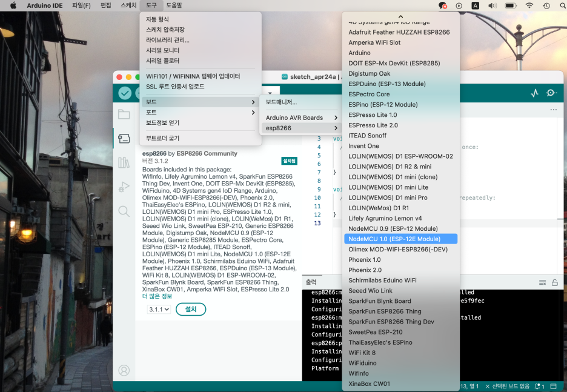Select Generic-list item Digistump Oak board
567x392 pixels.
click(x=400, y=73)
